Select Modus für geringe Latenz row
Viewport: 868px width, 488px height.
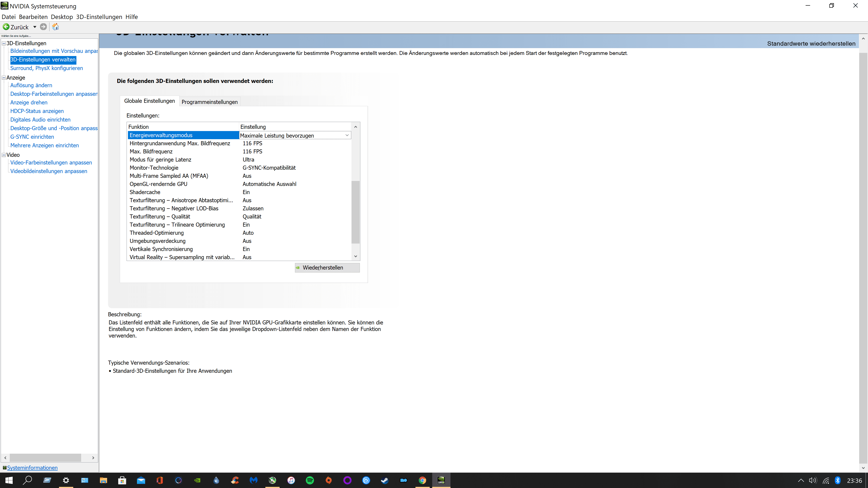tap(239, 160)
